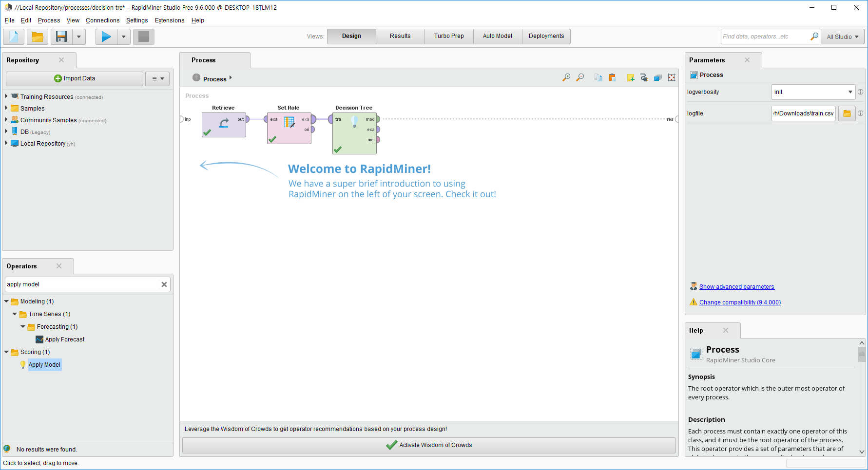Click the search magnifier in global search box
The height and width of the screenshot is (470, 868).
tap(814, 37)
